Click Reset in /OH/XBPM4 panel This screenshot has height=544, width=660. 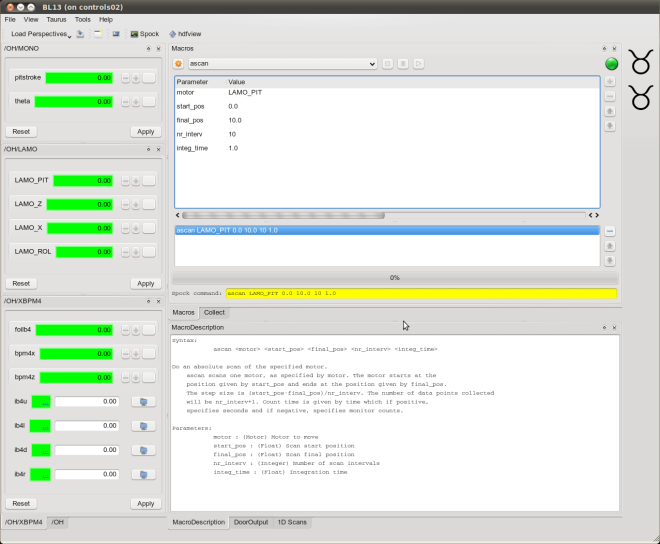tap(21, 504)
